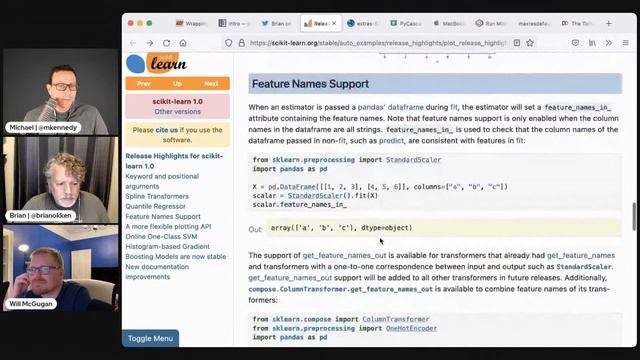Switch to the Run Mir tab
Viewport: 640px width, 360px height.
[491, 24]
